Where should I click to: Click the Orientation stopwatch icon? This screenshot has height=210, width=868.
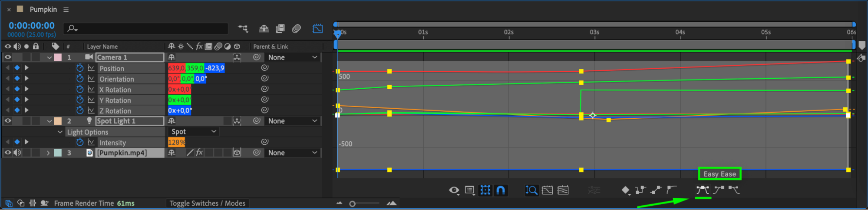(80, 79)
